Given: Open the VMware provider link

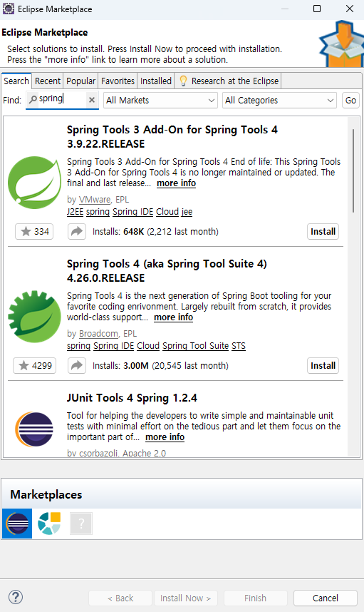Looking at the screenshot, I should (95, 200).
